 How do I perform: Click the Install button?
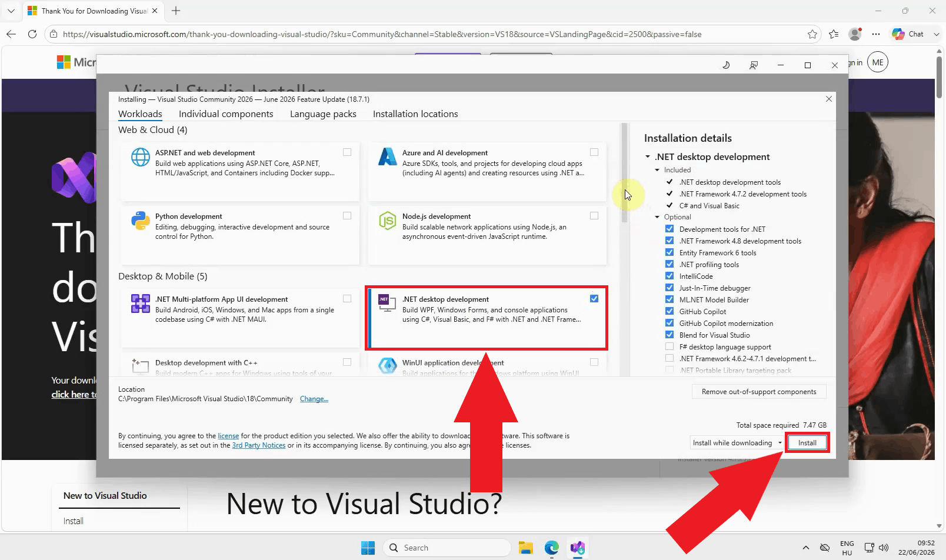pyautogui.click(x=807, y=443)
